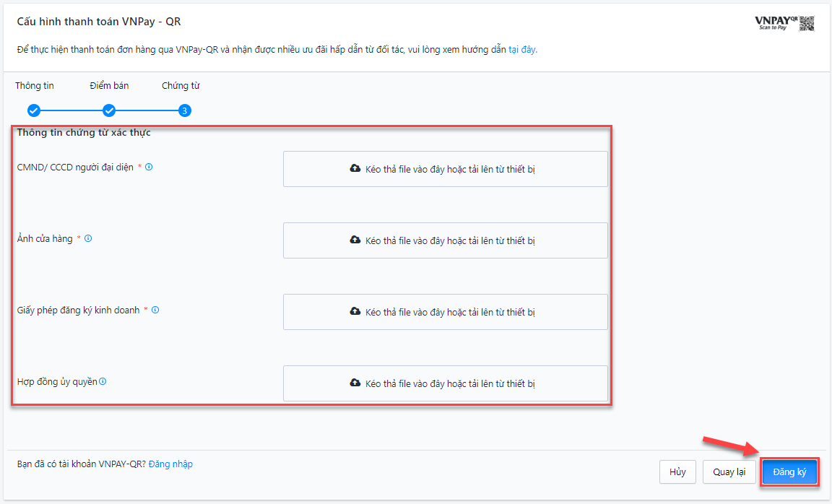Screen dimensions: 832x504
Task: Click info icon beside Giấy phép đăng ký kinh doanh
Action: click(155, 310)
